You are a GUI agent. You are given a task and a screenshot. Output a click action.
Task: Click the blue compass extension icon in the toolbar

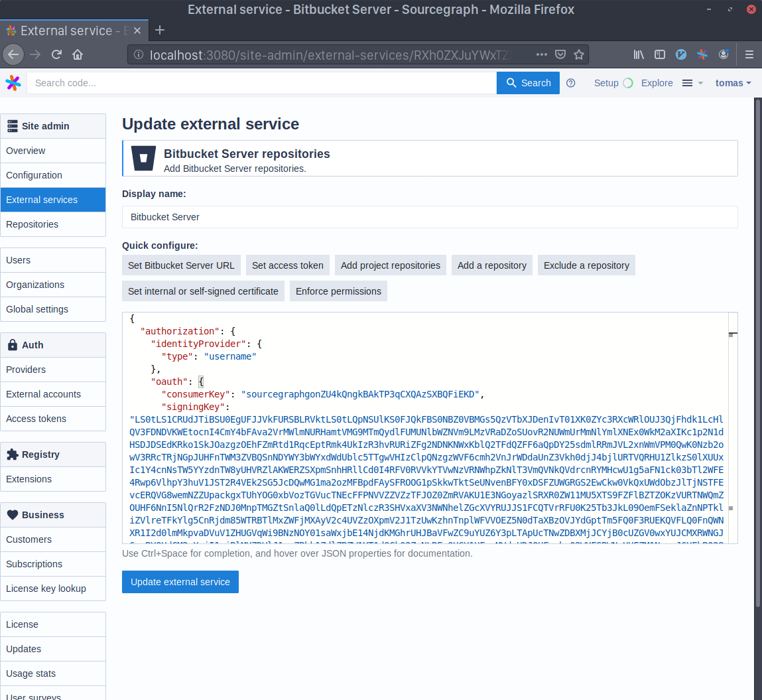[681, 54]
